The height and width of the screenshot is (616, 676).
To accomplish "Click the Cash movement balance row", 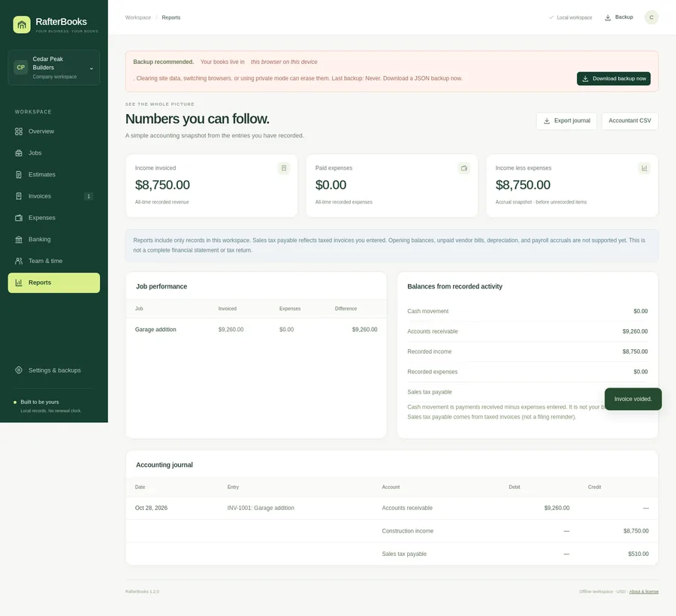I will point(527,311).
